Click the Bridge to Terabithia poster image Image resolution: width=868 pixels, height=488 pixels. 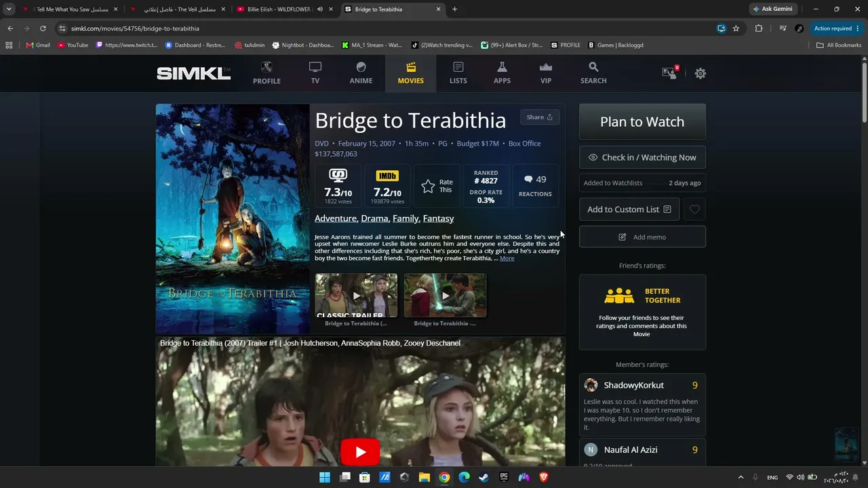click(233, 218)
